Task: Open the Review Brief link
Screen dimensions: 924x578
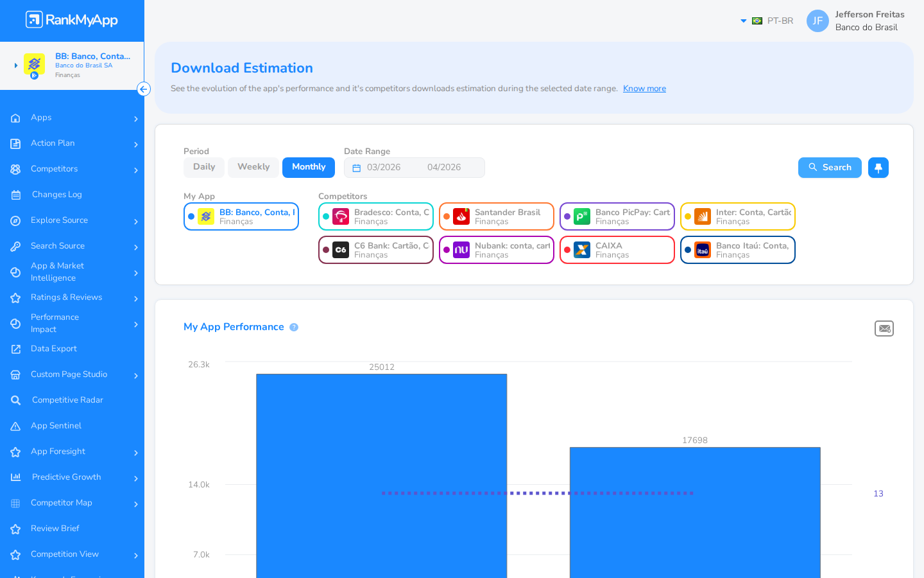Action: click(55, 529)
